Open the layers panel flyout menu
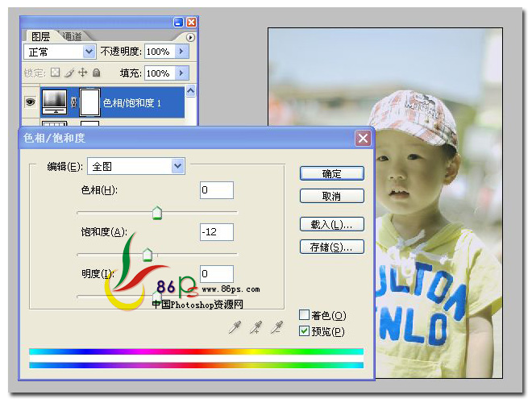The width and height of the screenshot is (532, 403). point(190,37)
